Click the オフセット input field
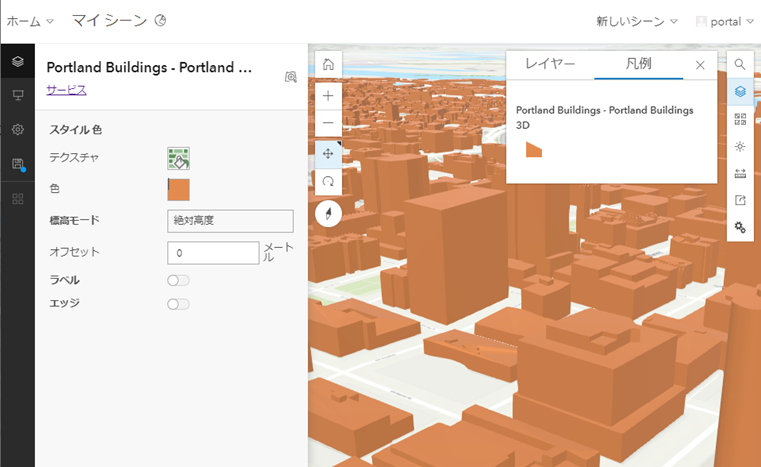The height and width of the screenshot is (467, 761). 213,253
